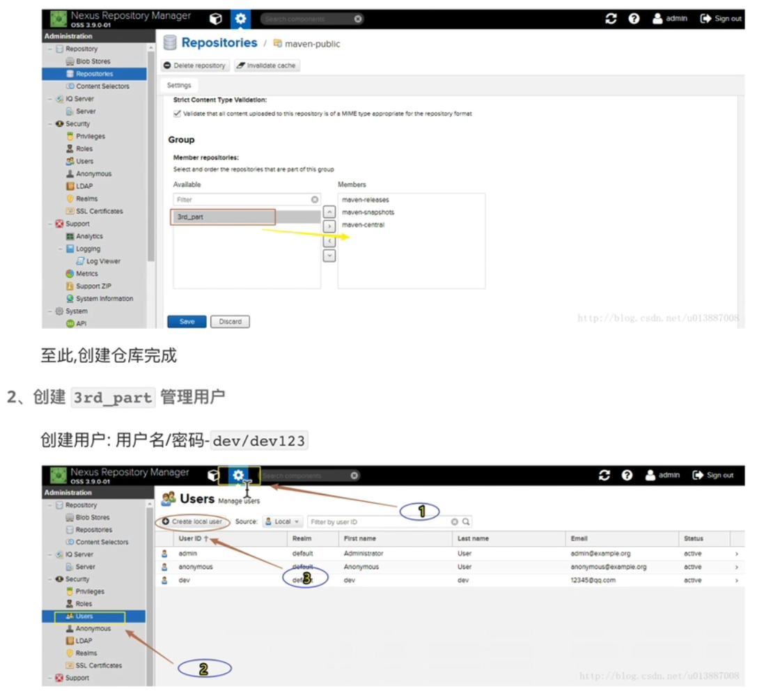
Task: Click the Delete repository button
Action: click(195, 65)
